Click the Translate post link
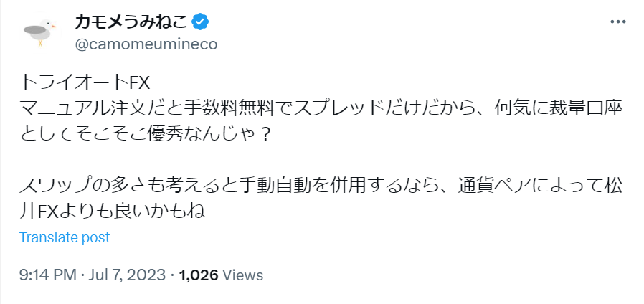Screen dimensions: 644x304 click(x=65, y=237)
